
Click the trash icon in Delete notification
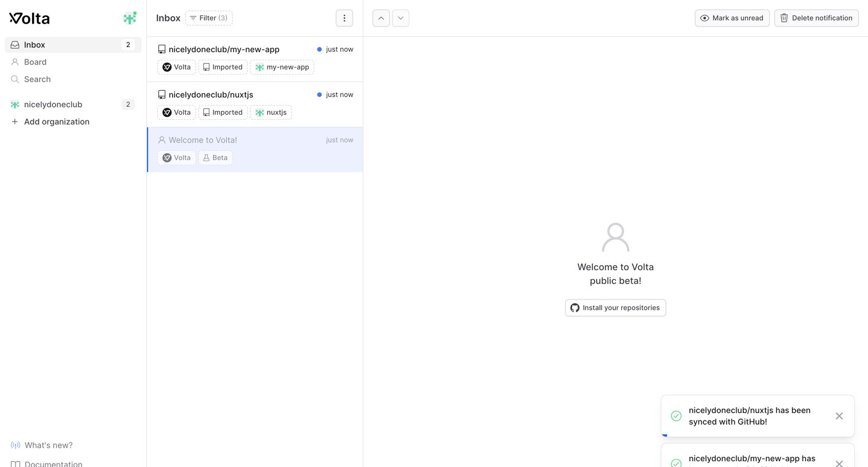[784, 18]
